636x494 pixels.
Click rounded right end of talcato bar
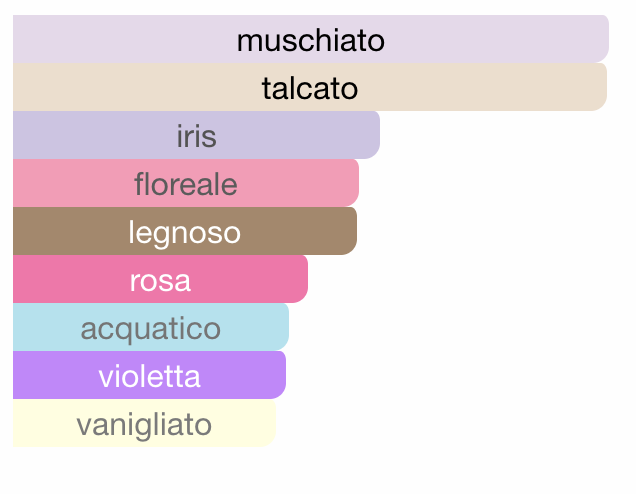click(600, 87)
